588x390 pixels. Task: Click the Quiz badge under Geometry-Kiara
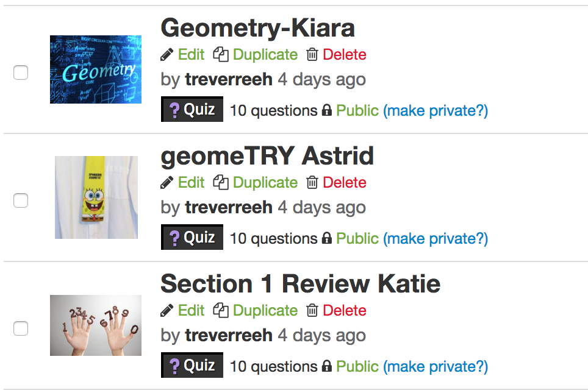coord(192,110)
